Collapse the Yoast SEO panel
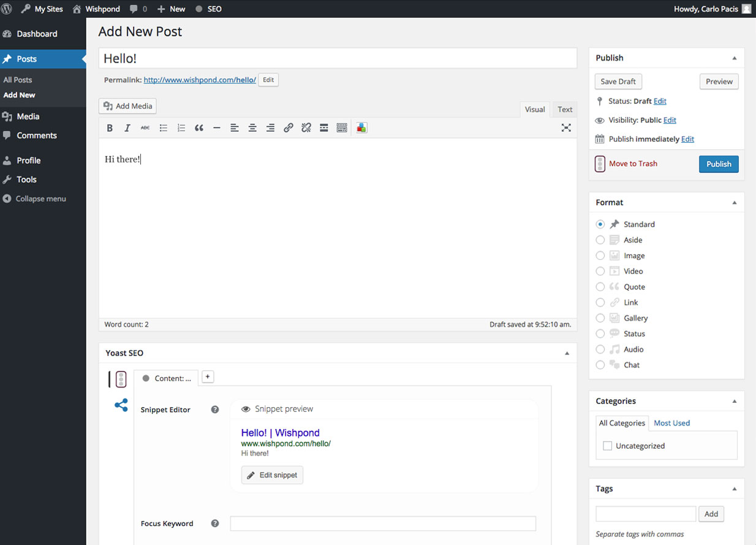756x545 pixels. pos(567,353)
